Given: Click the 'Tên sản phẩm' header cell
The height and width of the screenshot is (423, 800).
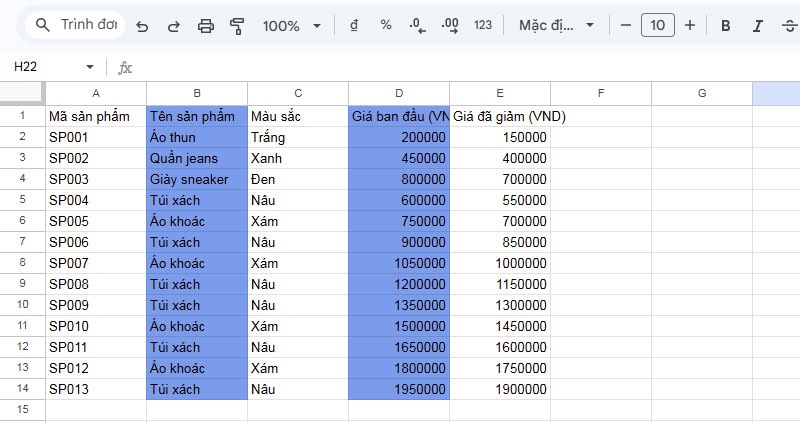Looking at the screenshot, I should 197,116.
